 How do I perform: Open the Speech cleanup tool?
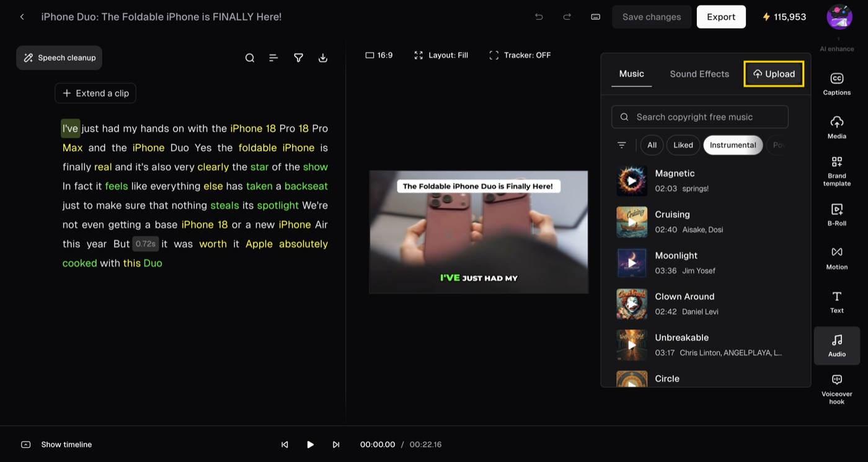point(60,58)
